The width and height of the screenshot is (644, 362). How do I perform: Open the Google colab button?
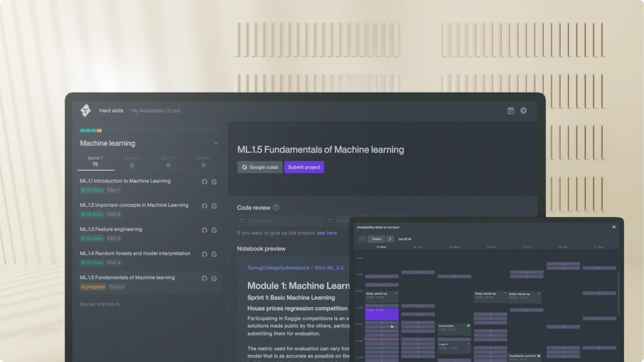pyautogui.click(x=260, y=167)
